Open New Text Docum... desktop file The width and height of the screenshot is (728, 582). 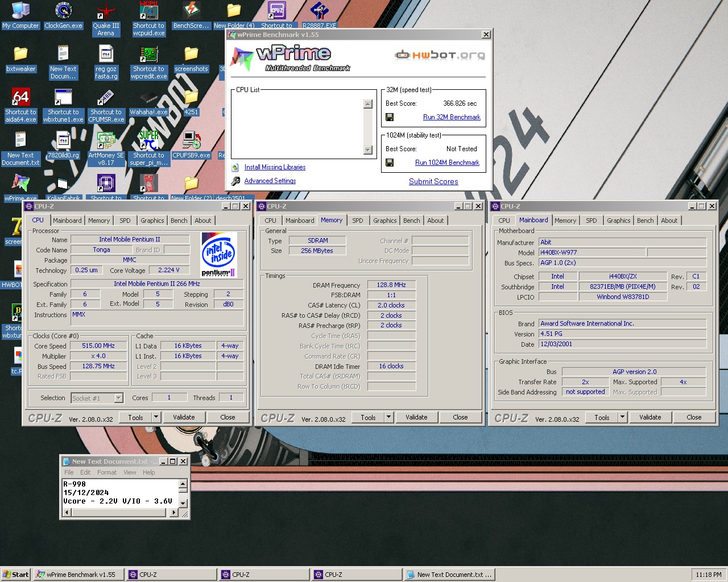point(63,63)
